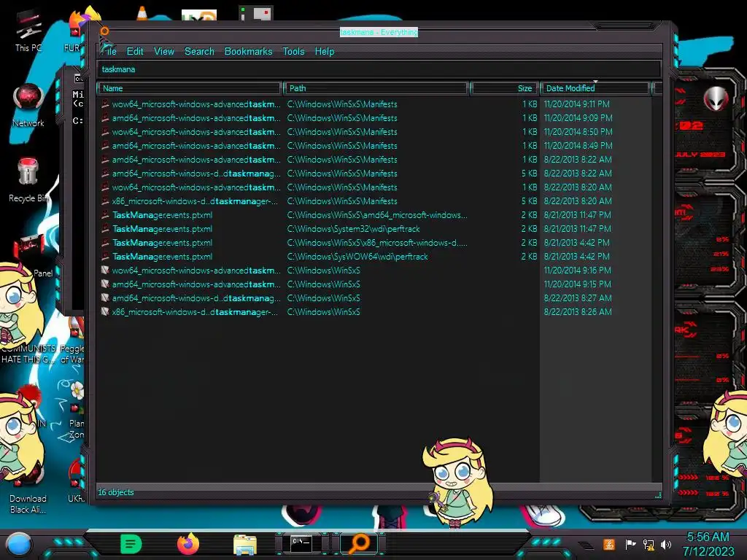747x560 pixels.
Task: Open File Explorer from the taskbar
Action: [x=245, y=544]
